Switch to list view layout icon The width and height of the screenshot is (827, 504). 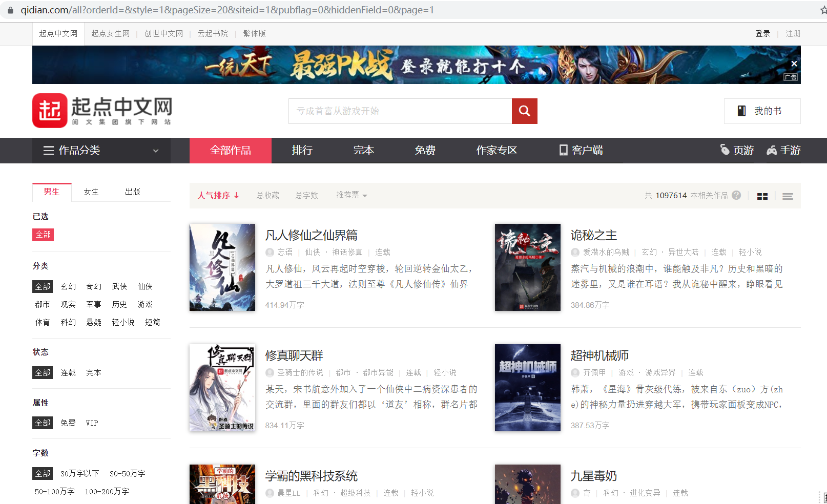pyautogui.click(x=788, y=196)
